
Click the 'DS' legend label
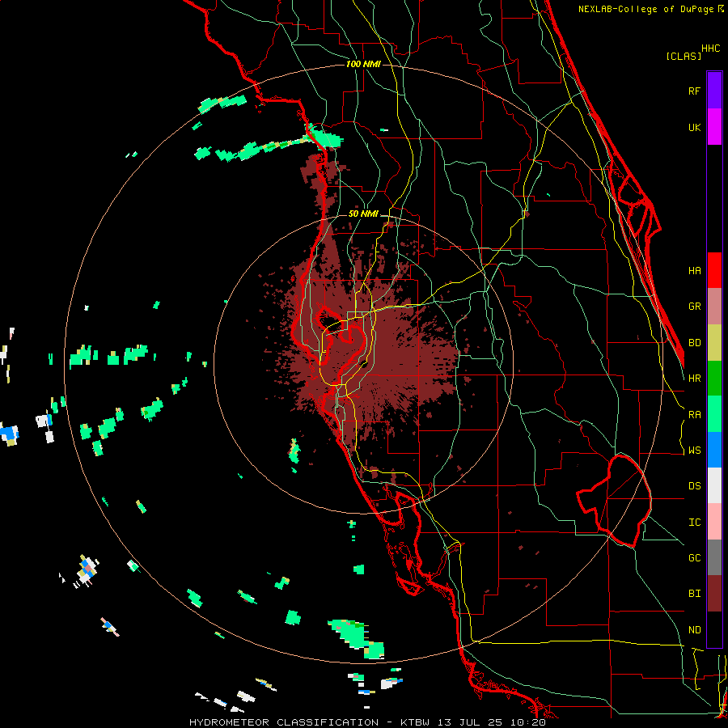tap(694, 486)
